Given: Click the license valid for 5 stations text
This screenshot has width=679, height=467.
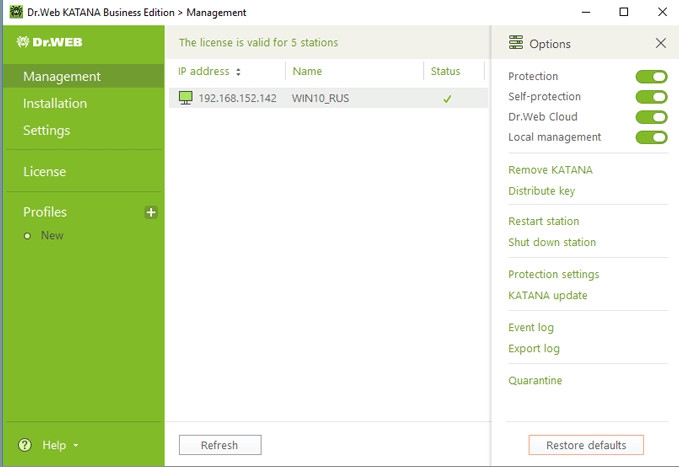Looking at the screenshot, I should pos(258,42).
